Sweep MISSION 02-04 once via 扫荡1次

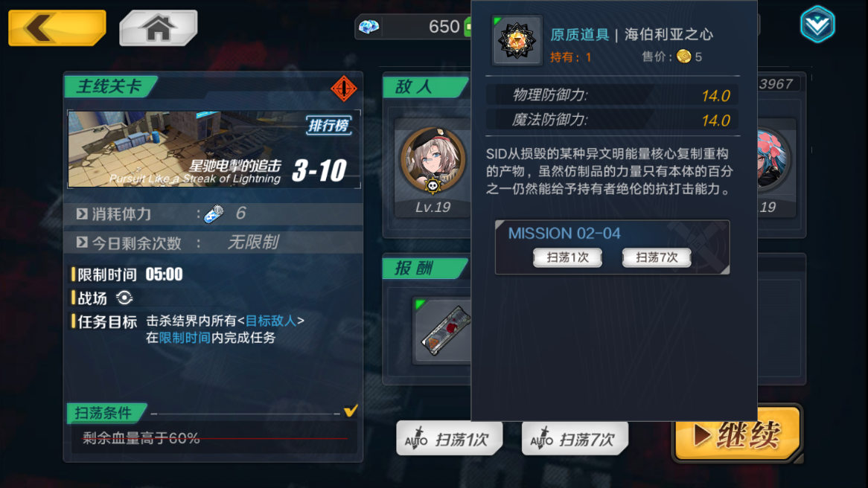(x=567, y=257)
